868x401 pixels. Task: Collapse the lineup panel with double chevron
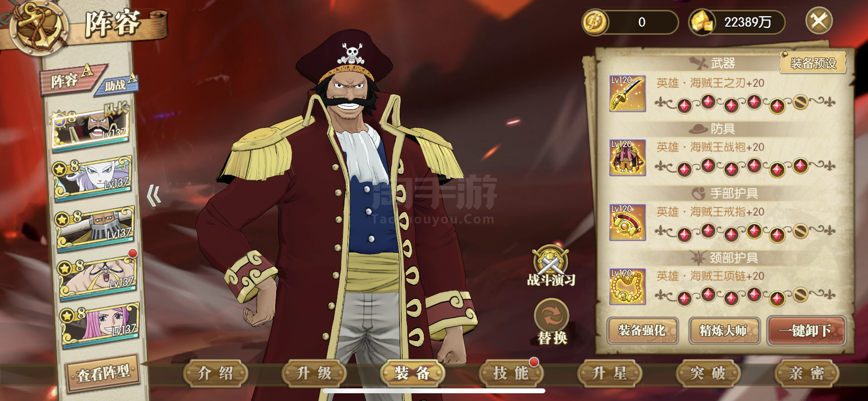point(154,196)
